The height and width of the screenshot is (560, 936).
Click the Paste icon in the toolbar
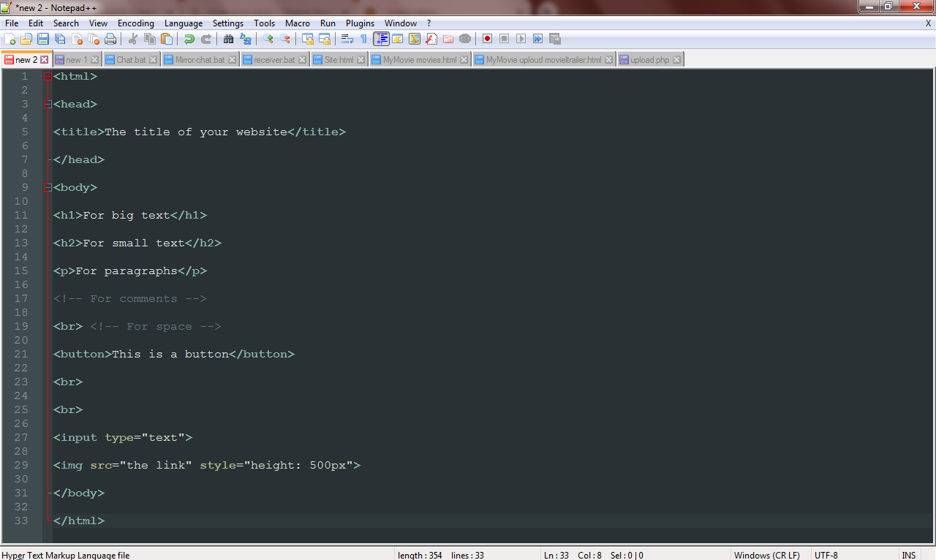coord(165,38)
